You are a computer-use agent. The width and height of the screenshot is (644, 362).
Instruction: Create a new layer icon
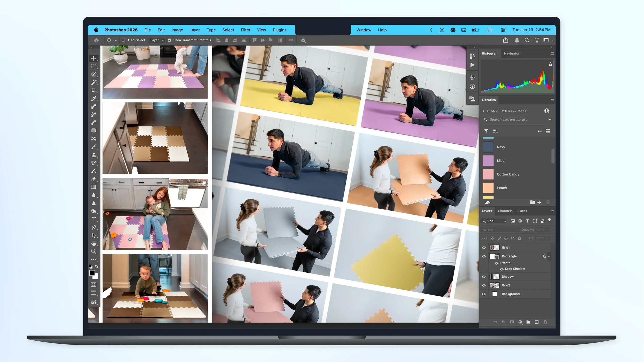(537, 322)
